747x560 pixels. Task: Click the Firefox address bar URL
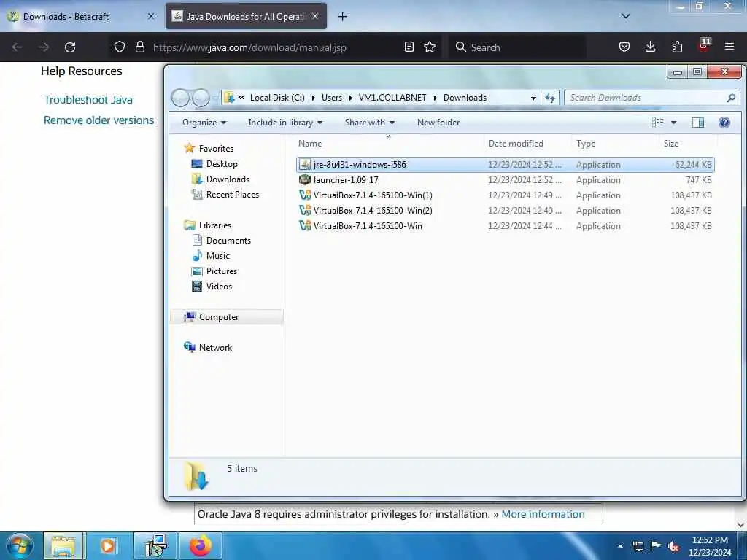pyautogui.click(x=249, y=47)
